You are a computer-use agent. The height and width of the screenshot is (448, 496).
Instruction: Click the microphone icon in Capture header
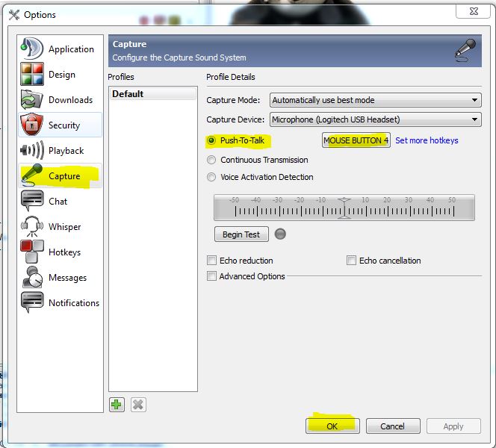click(x=465, y=51)
